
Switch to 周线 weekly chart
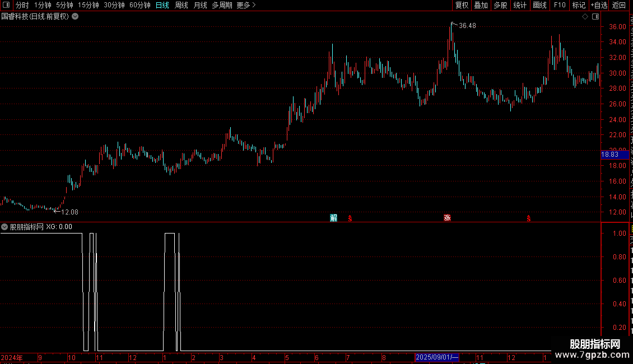tap(181, 5)
